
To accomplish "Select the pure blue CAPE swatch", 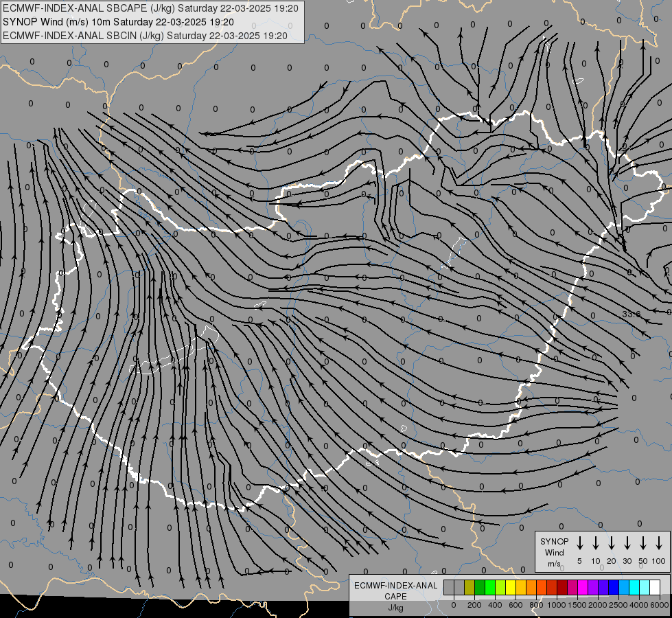I will [613, 587].
